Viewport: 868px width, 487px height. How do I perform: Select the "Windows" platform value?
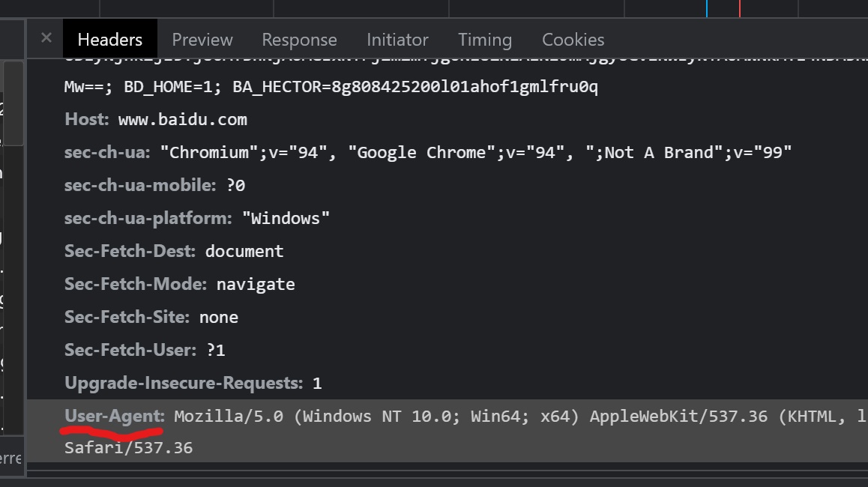[x=286, y=218]
